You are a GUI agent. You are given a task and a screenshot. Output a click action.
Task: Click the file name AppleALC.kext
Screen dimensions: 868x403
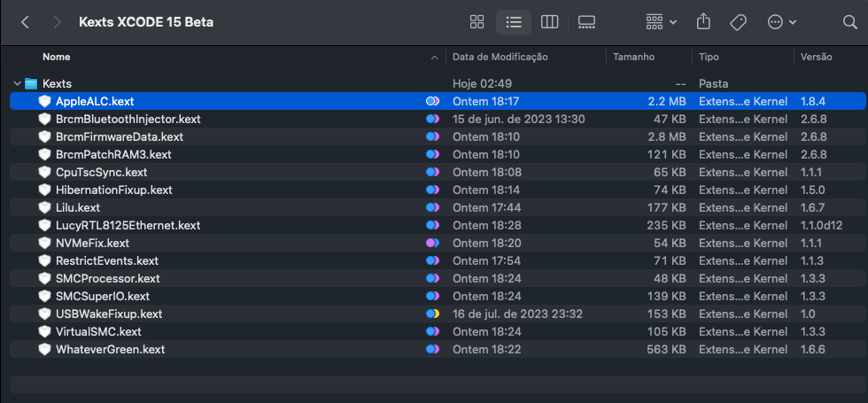tap(95, 101)
